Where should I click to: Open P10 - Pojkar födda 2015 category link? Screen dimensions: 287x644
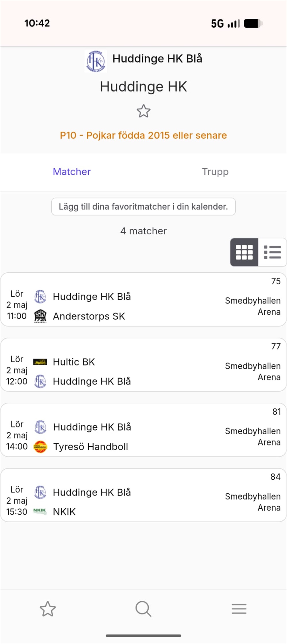(x=143, y=135)
